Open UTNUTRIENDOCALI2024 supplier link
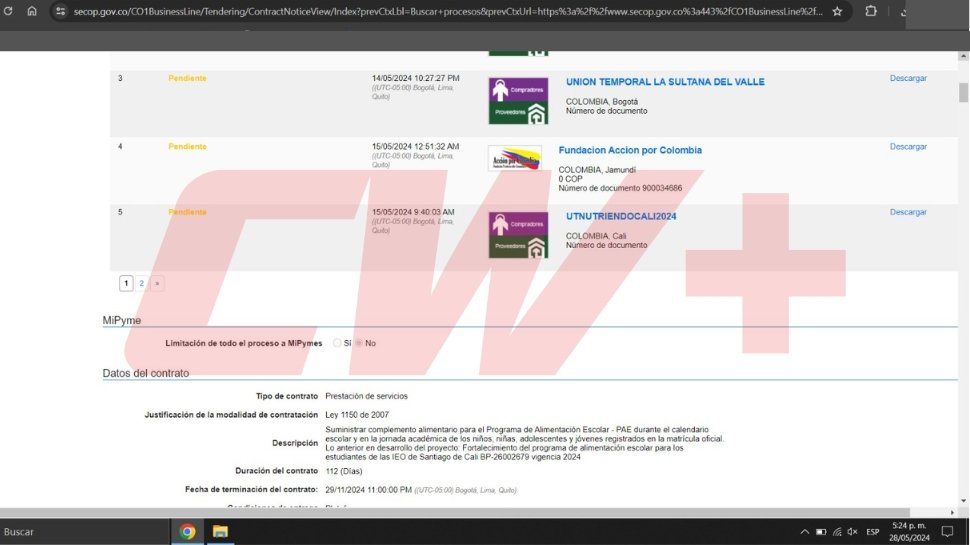This screenshot has height=545, width=970. click(x=620, y=216)
